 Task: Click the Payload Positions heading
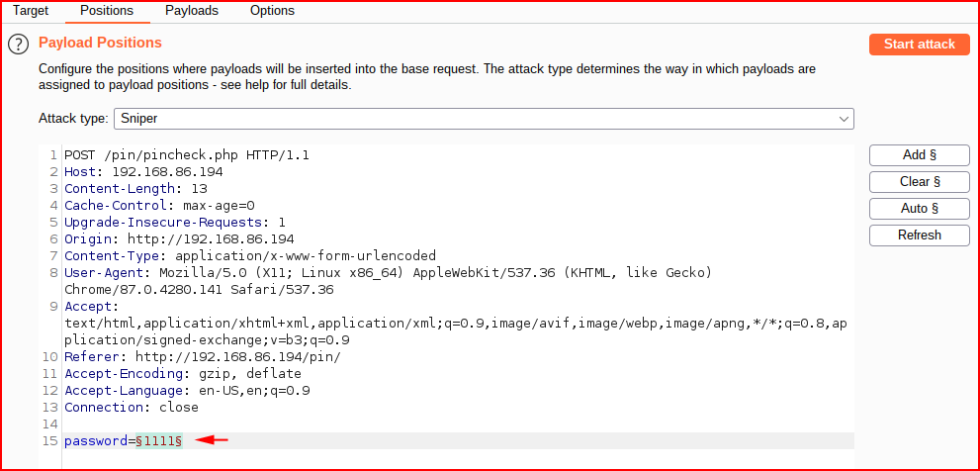[100, 43]
